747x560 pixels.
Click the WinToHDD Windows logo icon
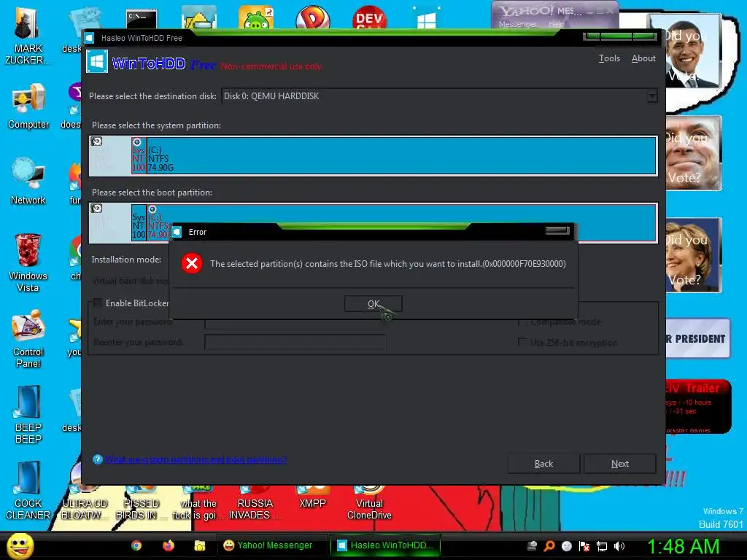click(97, 63)
